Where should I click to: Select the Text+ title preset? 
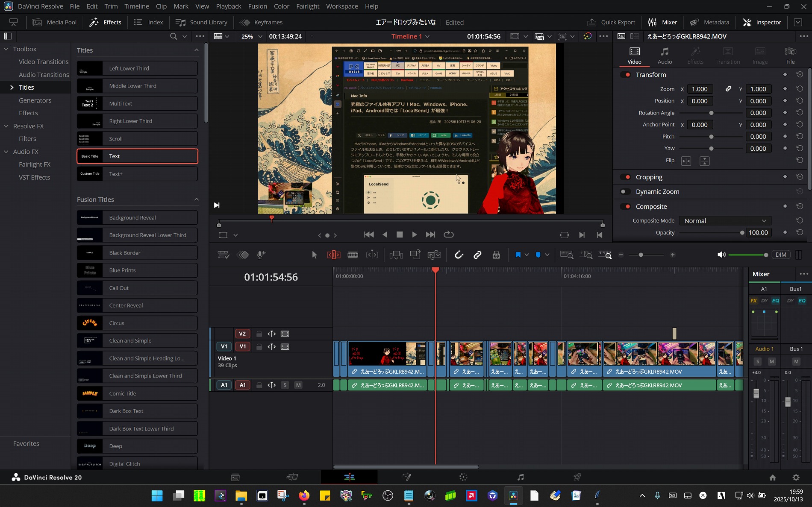click(137, 174)
